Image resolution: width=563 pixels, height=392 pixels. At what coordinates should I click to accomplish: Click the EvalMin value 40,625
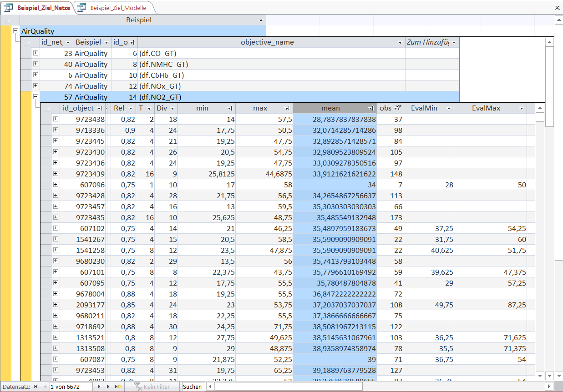click(429, 251)
